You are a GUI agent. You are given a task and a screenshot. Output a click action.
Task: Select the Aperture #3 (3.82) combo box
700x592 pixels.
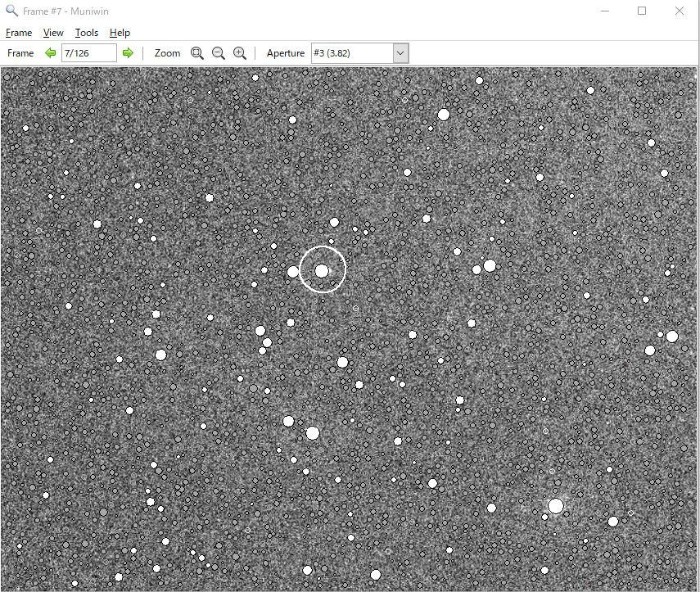coord(359,53)
